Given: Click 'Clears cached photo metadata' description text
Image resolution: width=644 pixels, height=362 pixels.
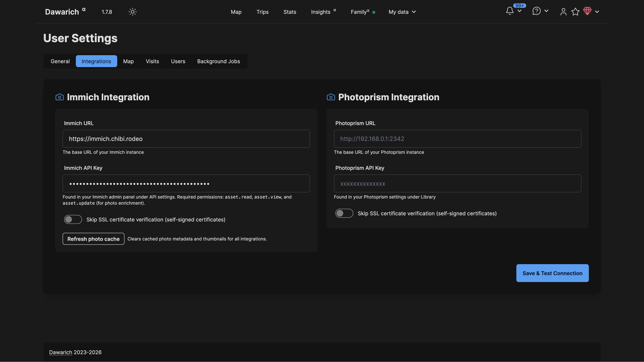Looking at the screenshot, I should click(197, 239).
